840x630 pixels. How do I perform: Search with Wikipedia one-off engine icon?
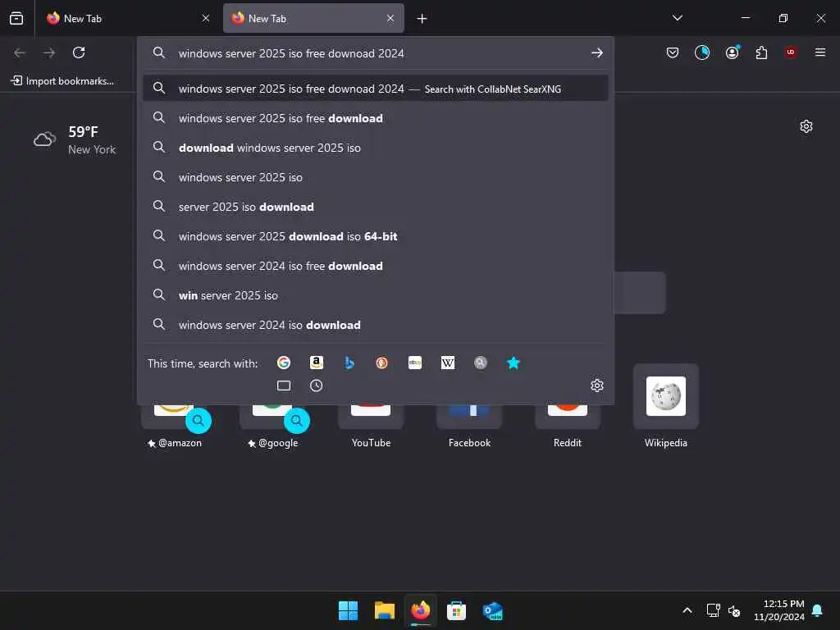pos(448,363)
